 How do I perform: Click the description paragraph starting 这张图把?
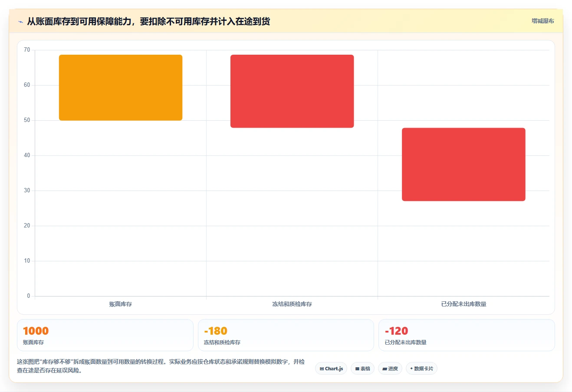tap(161, 366)
